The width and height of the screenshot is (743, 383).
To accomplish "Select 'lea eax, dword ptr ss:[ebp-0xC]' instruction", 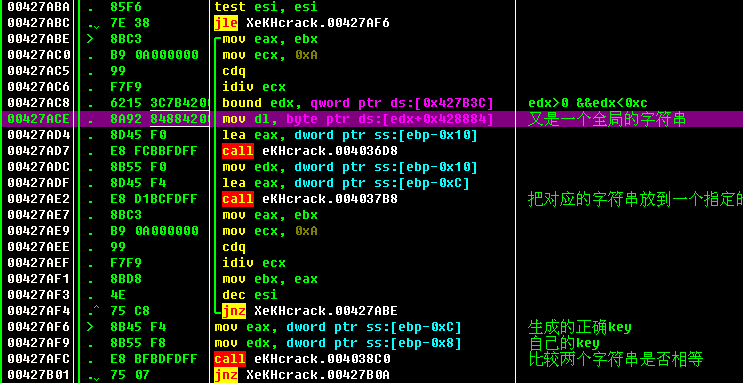I will click(346, 183).
